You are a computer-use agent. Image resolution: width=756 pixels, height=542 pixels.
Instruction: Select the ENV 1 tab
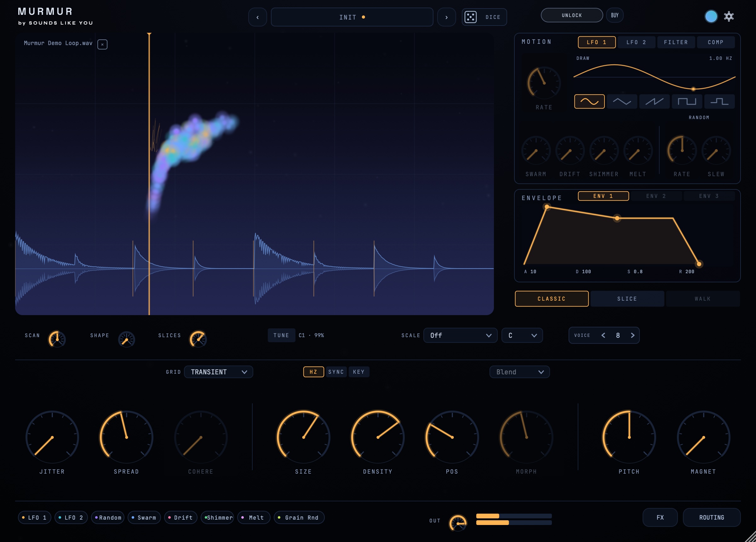click(603, 196)
